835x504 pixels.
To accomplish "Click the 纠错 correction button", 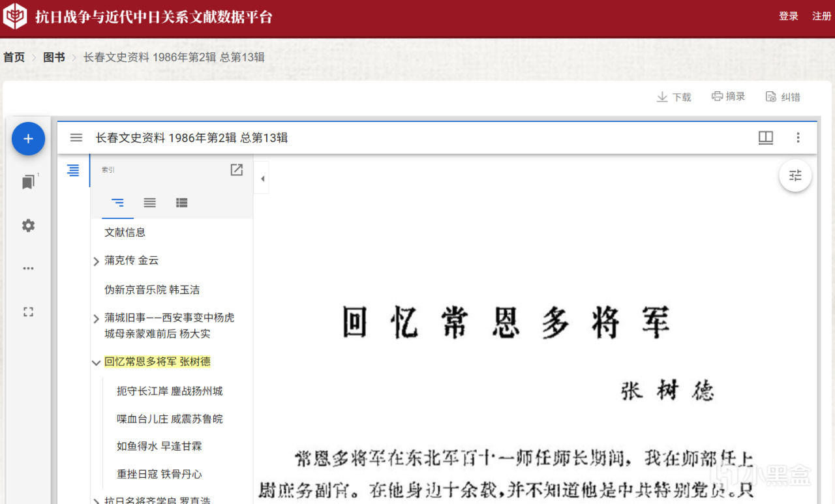I will coord(782,96).
